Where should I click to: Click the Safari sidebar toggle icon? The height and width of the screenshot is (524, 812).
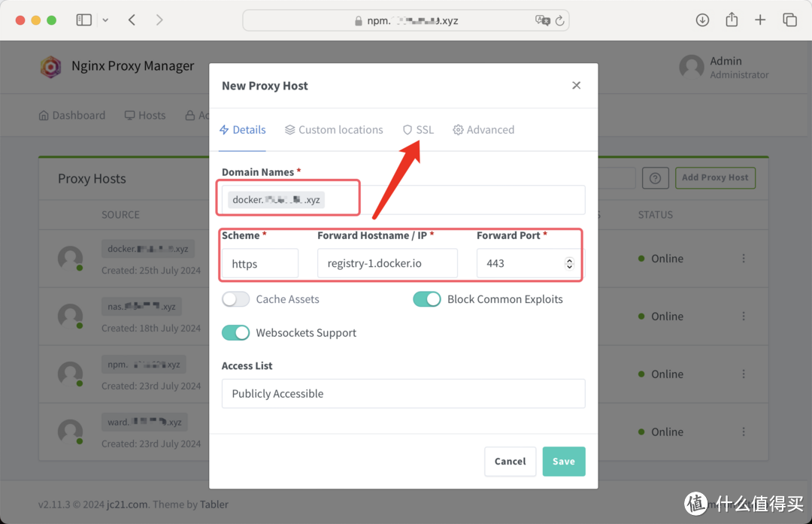(83, 20)
